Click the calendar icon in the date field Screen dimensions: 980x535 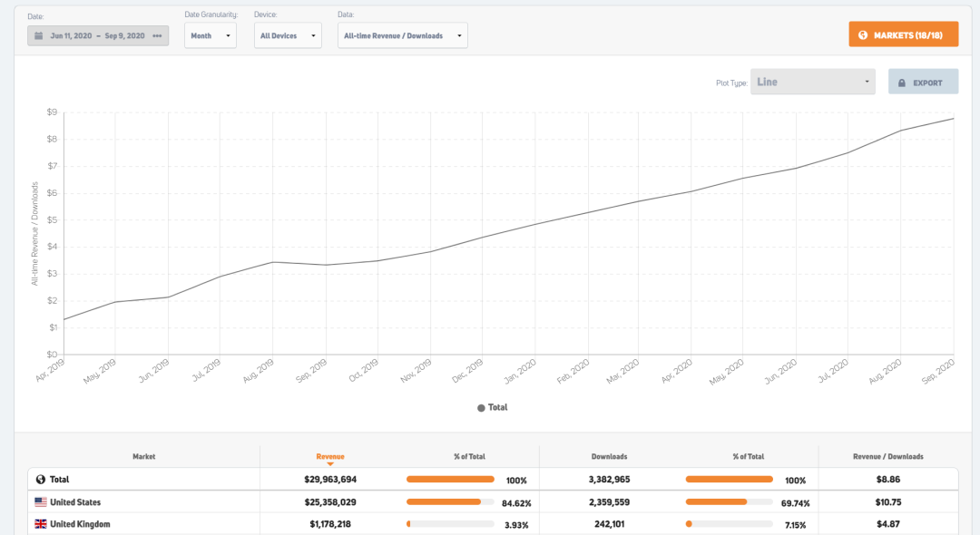[39, 36]
